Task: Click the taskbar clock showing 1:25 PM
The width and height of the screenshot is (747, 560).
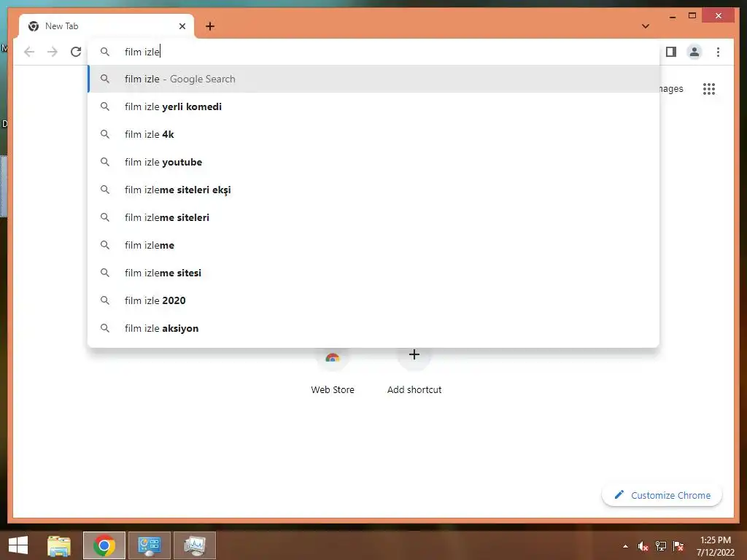Action: click(716, 545)
